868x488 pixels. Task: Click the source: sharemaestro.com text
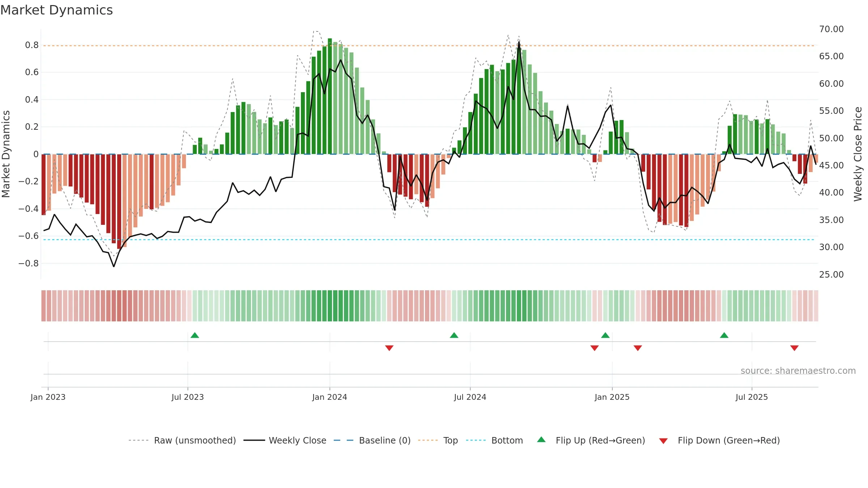click(798, 371)
